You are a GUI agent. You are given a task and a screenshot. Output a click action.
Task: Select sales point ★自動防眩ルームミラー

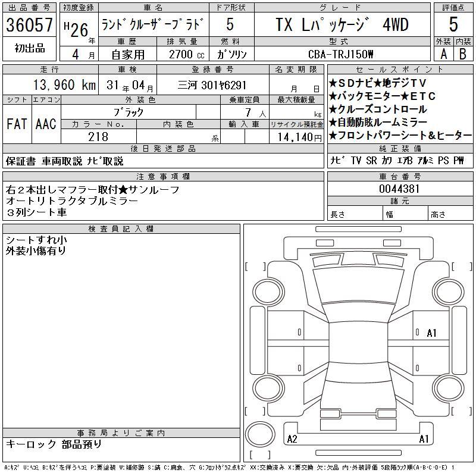pyautogui.click(x=378, y=122)
